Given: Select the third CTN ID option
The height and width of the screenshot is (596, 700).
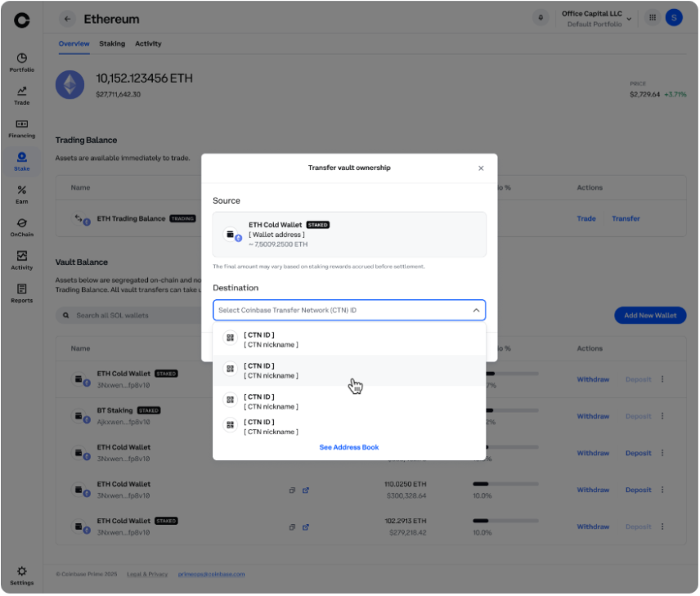Looking at the screenshot, I should (349, 401).
